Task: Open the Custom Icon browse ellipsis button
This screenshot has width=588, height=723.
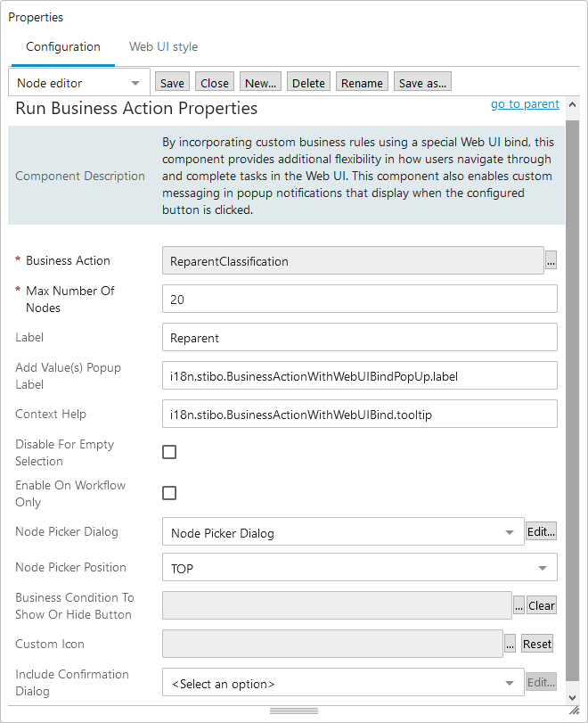Action: click(x=511, y=644)
